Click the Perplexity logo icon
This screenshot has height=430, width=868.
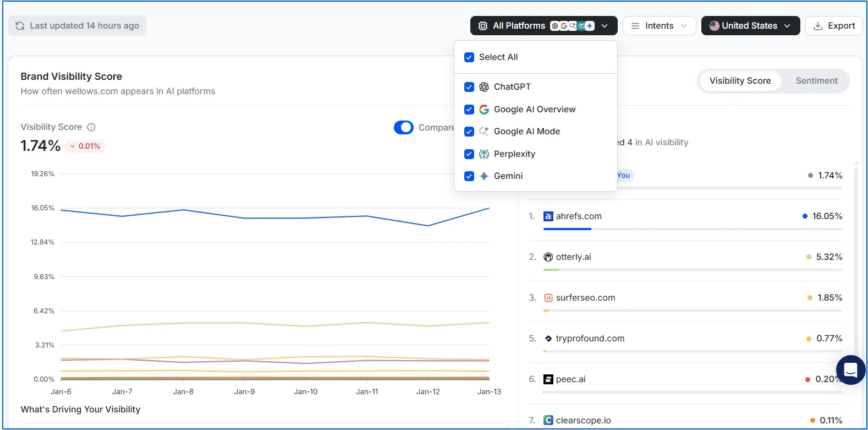484,154
